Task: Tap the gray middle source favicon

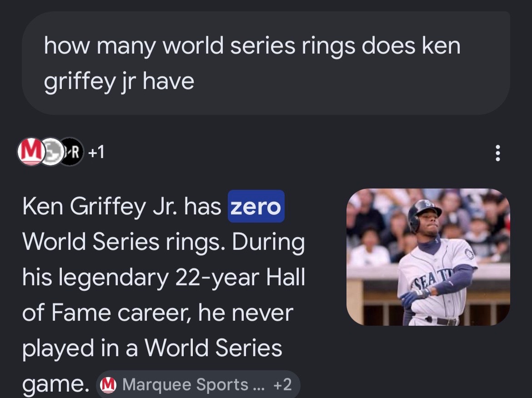Action: coord(51,152)
